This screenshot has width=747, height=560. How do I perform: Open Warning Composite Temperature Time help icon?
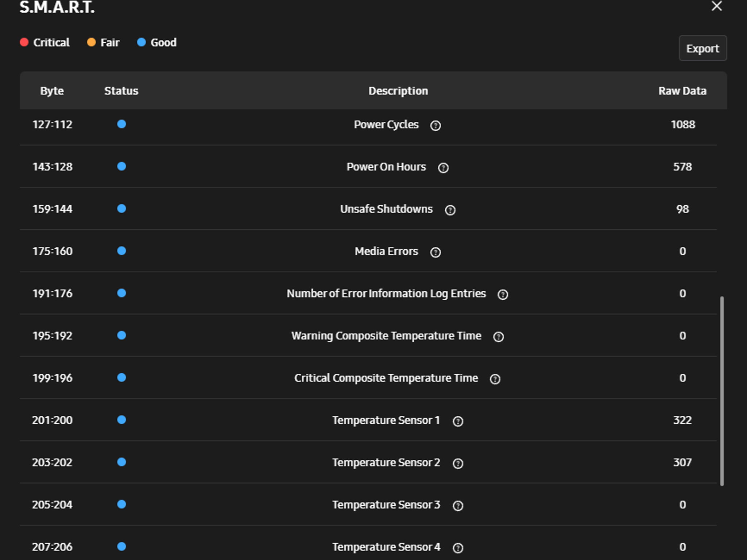tap(499, 337)
